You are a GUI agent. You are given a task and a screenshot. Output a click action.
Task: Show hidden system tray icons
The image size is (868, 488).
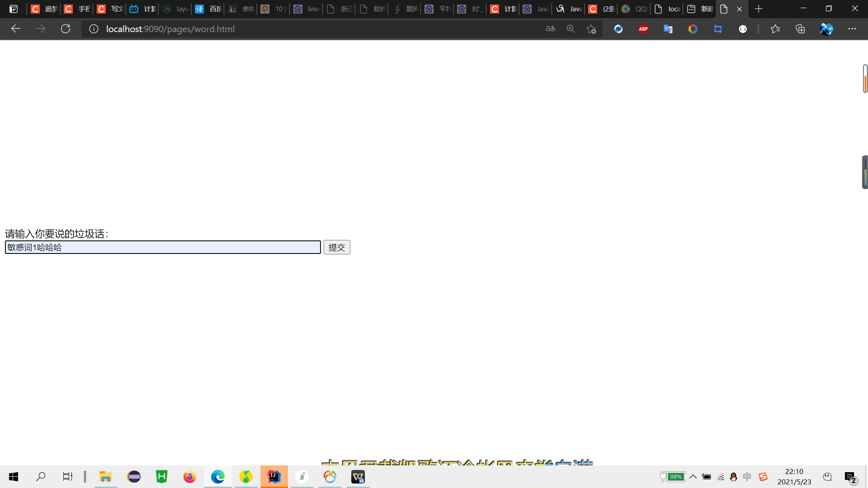point(693,477)
